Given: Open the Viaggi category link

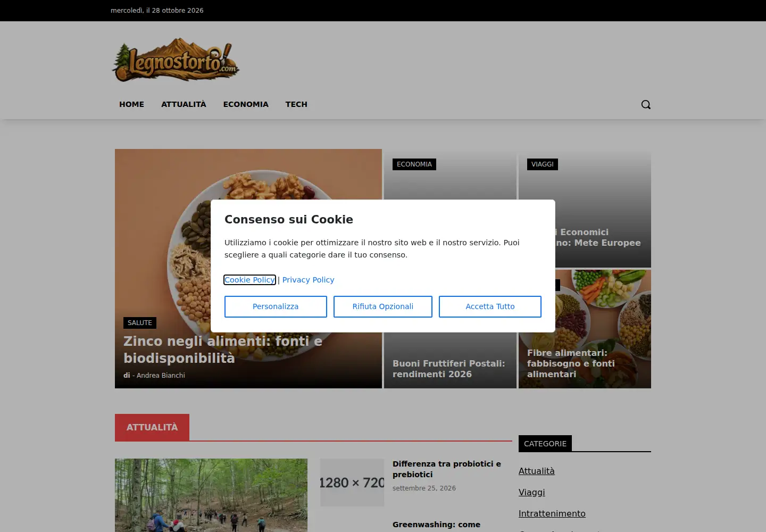Looking at the screenshot, I should 532,492.
